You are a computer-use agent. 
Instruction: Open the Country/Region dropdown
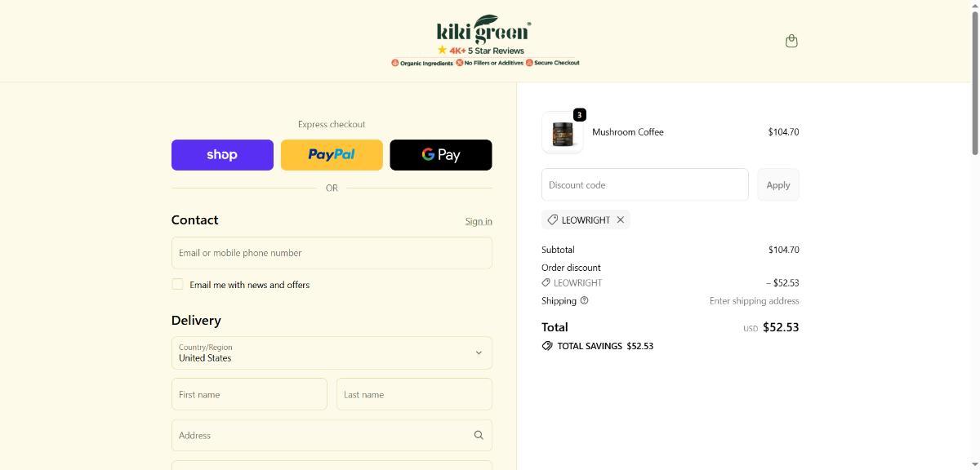point(332,352)
